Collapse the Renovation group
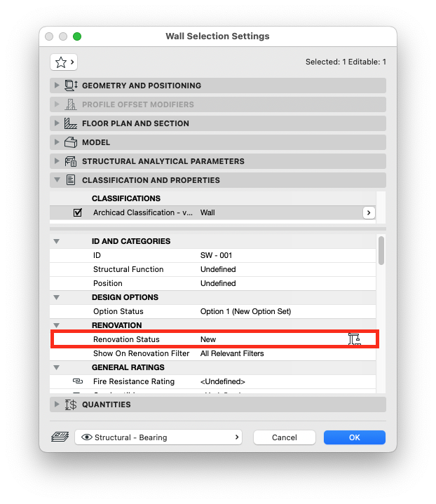Screen dimensions: 436x504 click(x=57, y=326)
